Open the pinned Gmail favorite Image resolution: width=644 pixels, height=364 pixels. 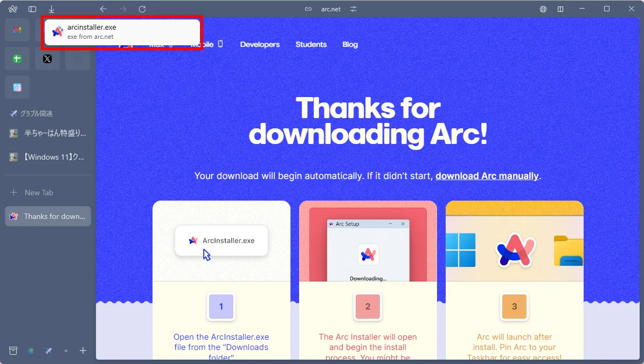pyautogui.click(x=17, y=30)
